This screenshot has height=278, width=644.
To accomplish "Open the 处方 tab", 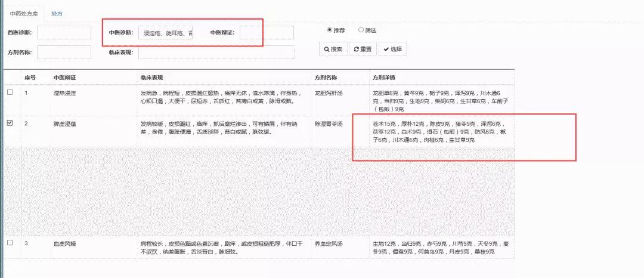I will pos(57,13).
